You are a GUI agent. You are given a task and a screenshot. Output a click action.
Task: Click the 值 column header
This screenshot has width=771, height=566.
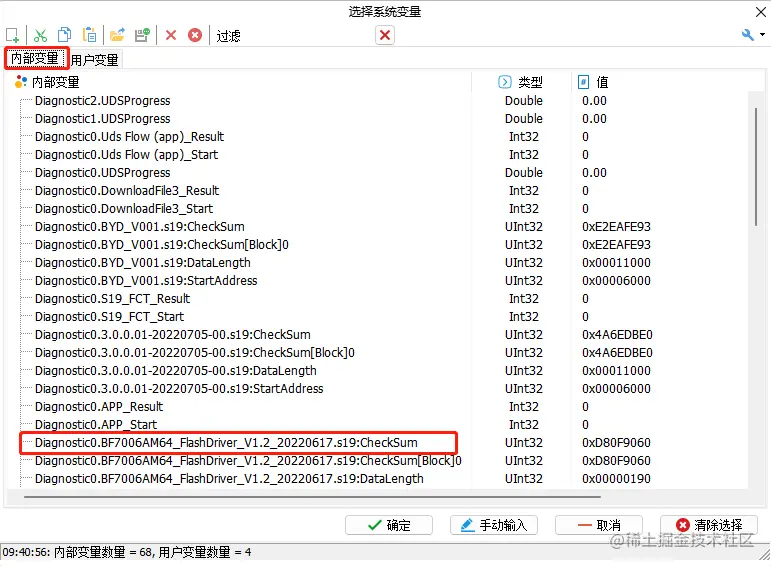[602, 82]
